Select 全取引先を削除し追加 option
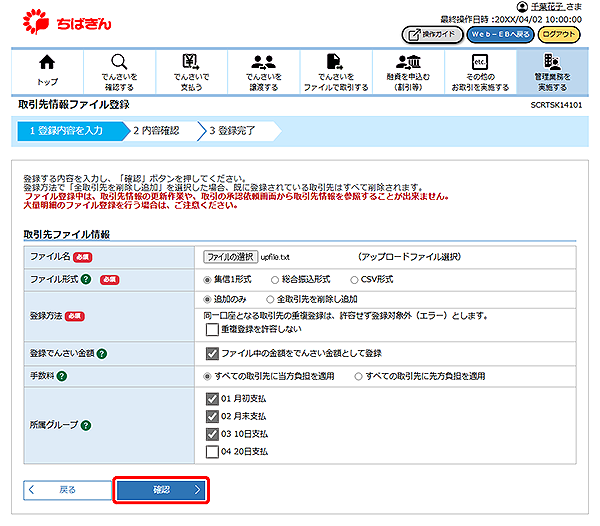Screen dimensions: 600x526 (x=270, y=299)
